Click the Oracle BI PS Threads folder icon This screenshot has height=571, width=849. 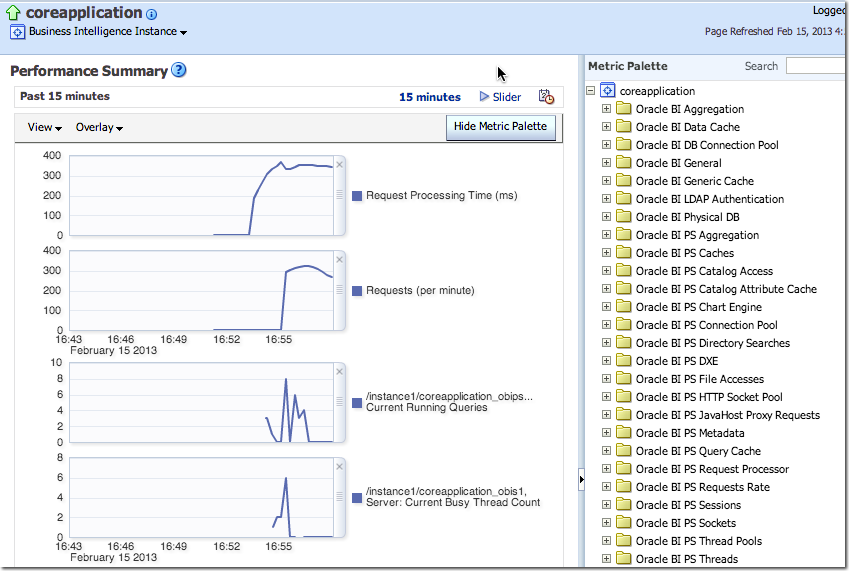click(624, 558)
